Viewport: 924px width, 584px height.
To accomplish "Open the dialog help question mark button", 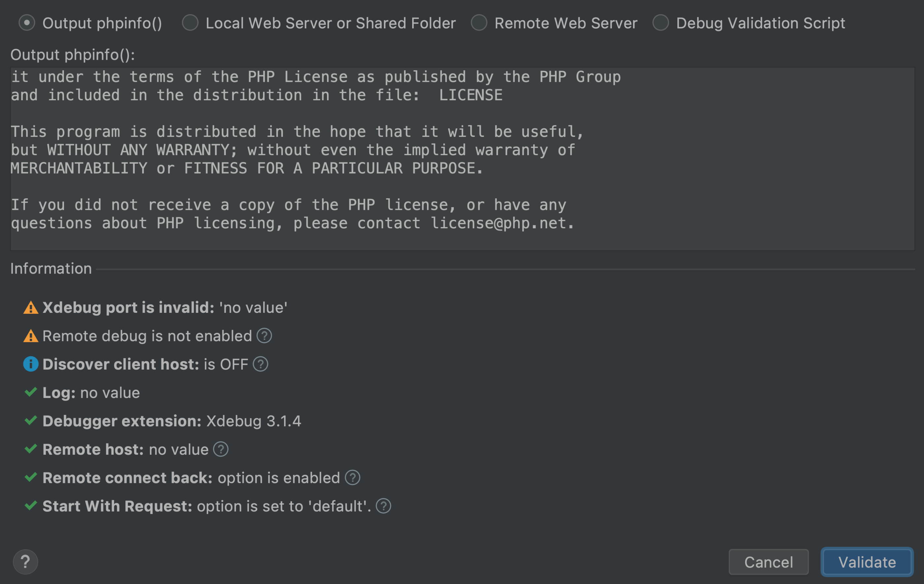I will (x=25, y=562).
